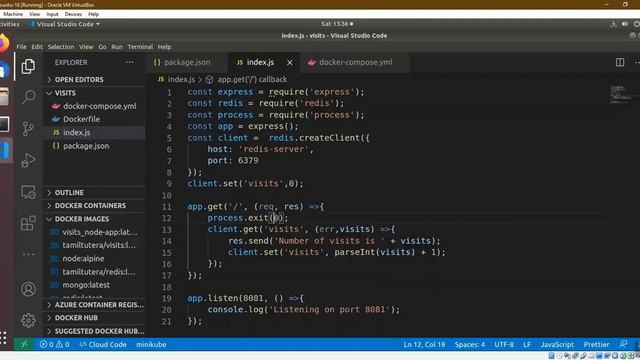640x360 pixels.
Task: Open the Go menu
Action: 102,47
